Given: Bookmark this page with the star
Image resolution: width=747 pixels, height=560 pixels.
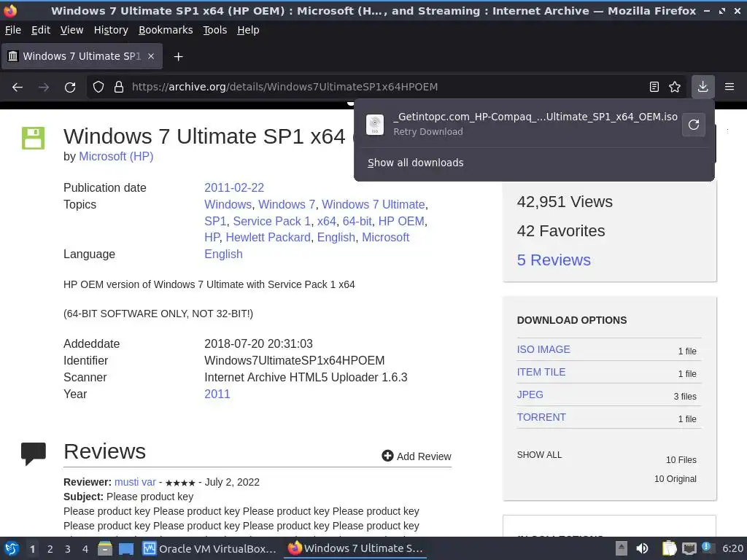Looking at the screenshot, I should (675, 87).
